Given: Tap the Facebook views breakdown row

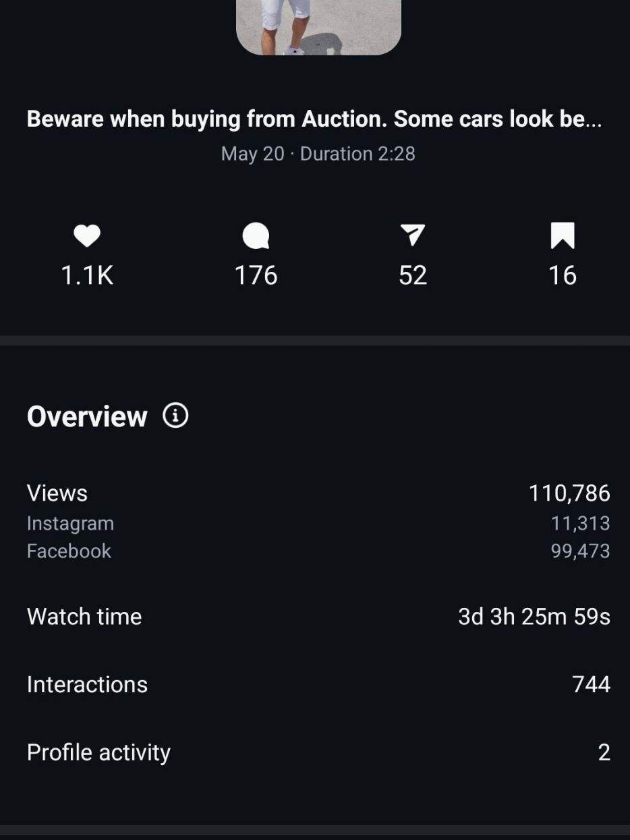Looking at the screenshot, I should click(x=318, y=551).
